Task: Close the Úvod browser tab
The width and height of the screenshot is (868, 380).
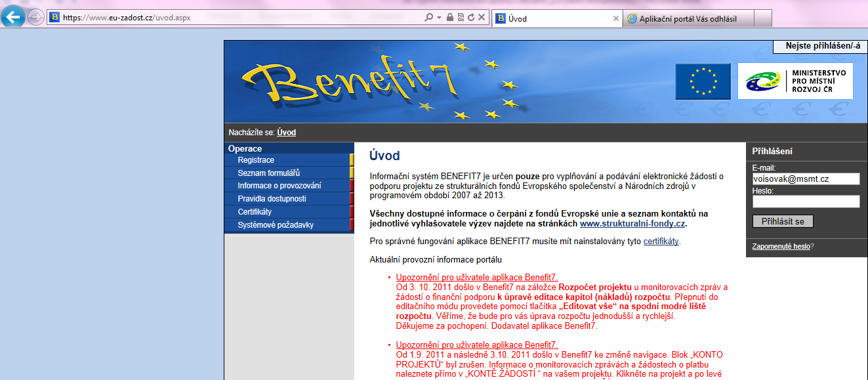Action: [615, 19]
